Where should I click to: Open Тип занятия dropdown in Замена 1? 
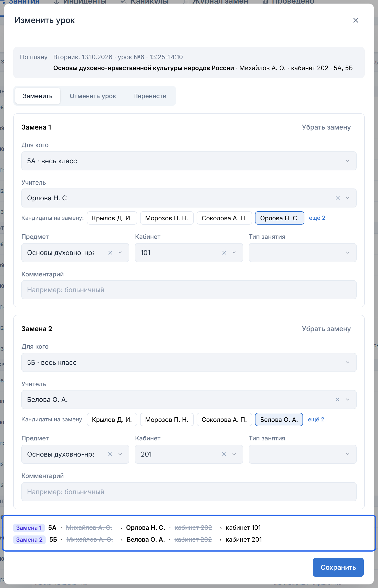(x=303, y=253)
